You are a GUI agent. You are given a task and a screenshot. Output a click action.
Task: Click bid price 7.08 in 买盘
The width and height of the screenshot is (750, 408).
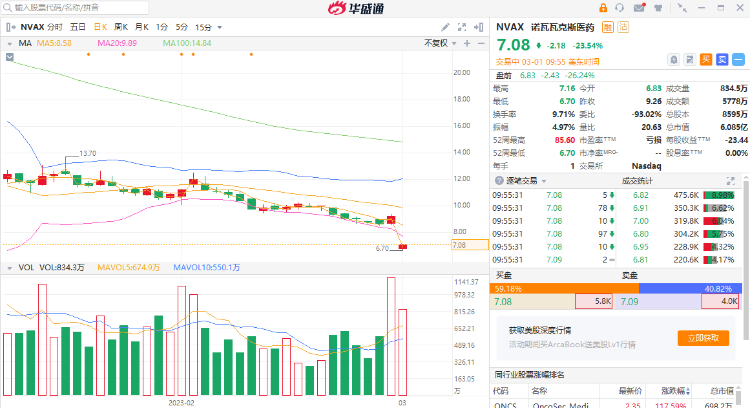(x=503, y=302)
